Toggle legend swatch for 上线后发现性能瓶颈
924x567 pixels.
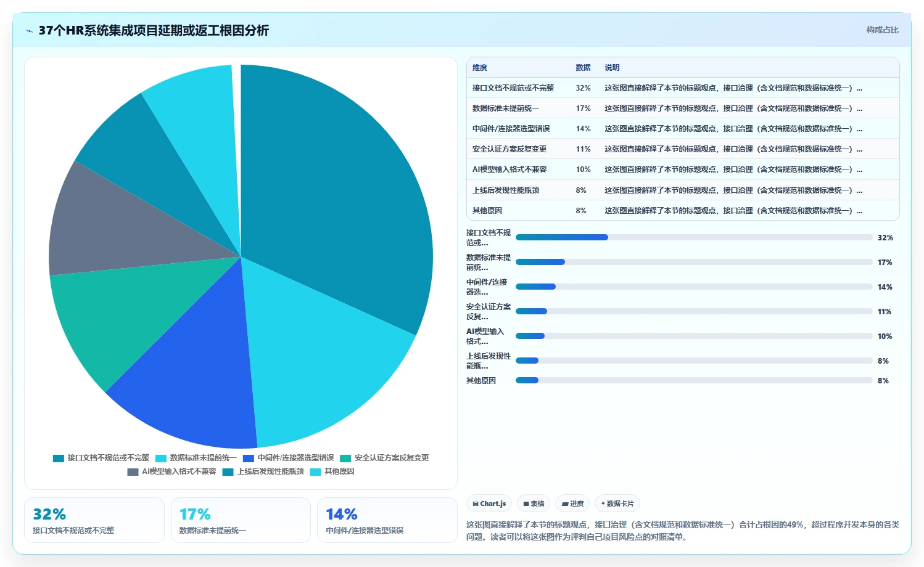pyautogui.click(x=228, y=471)
